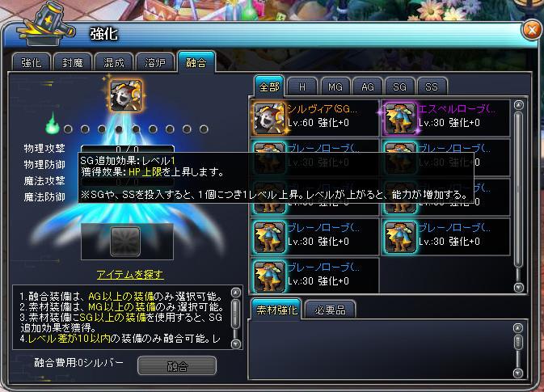
Task: Select the lowest right-column ブレーノローブ icon
Action: point(400,237)
